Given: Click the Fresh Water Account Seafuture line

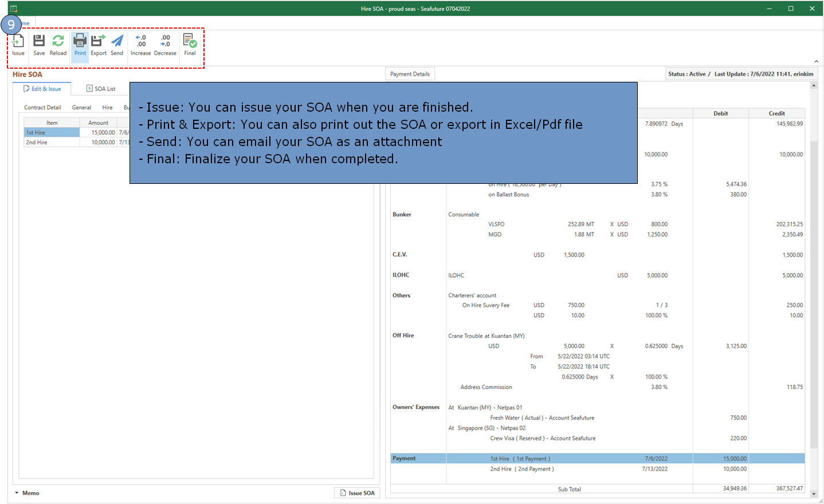Looking at the screenshot, I should coord(542,418).
